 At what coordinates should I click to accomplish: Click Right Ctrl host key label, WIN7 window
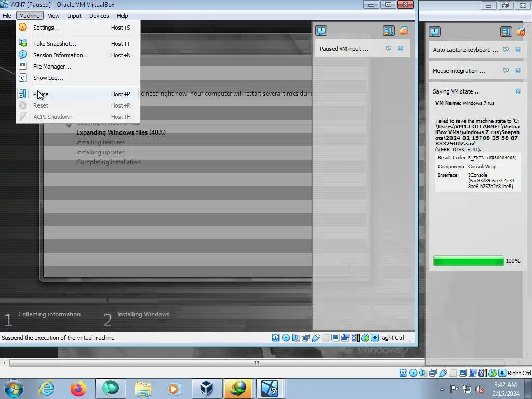click(392, 338)
